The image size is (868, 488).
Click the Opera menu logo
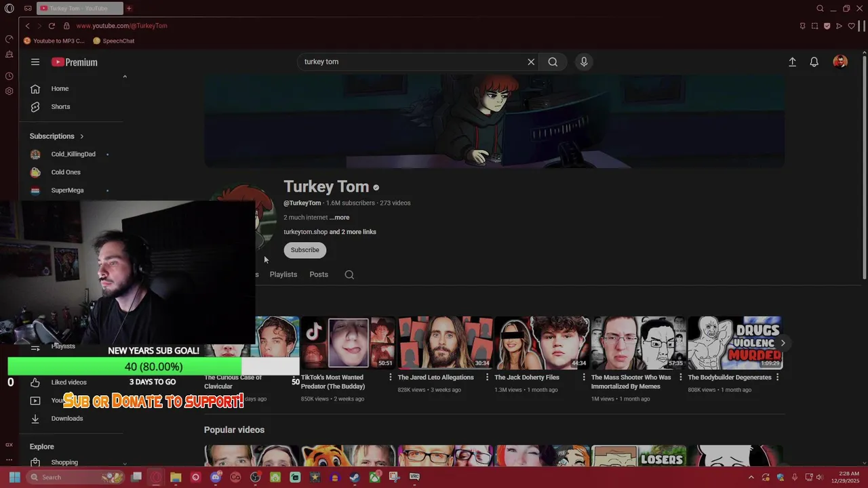pos(9,8)
